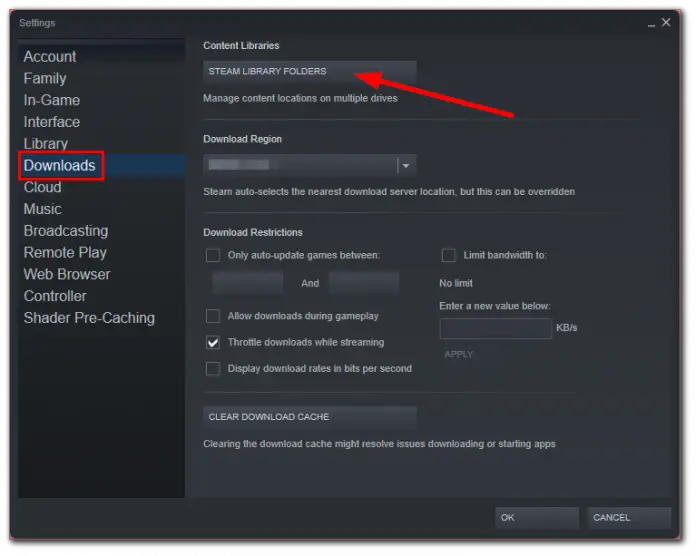Click Clear Download Cache button
The width and height of the screenshot is (696, 556).
pyautogui.click(x=309, y=417)
